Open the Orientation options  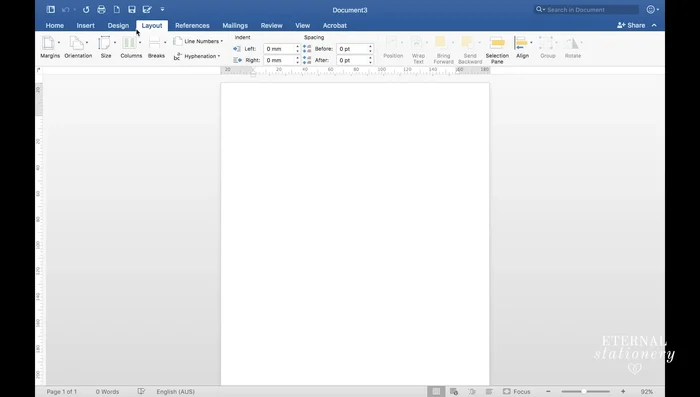tap(78, 47)
